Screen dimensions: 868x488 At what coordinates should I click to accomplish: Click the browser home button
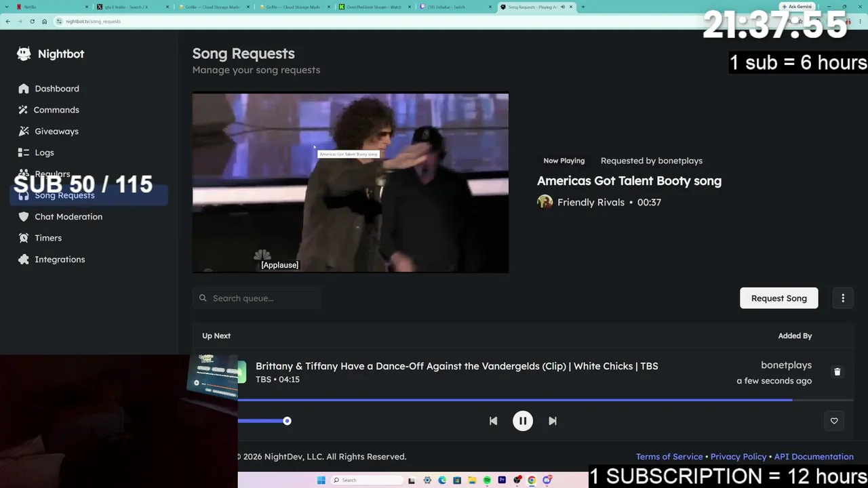tap(45, 21)
